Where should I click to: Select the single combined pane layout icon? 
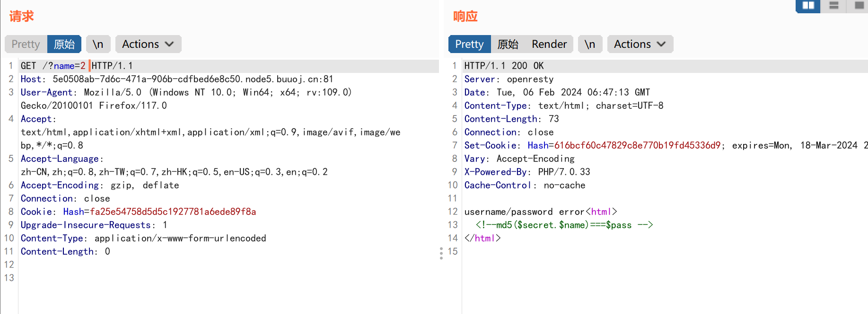pos(859,6)
